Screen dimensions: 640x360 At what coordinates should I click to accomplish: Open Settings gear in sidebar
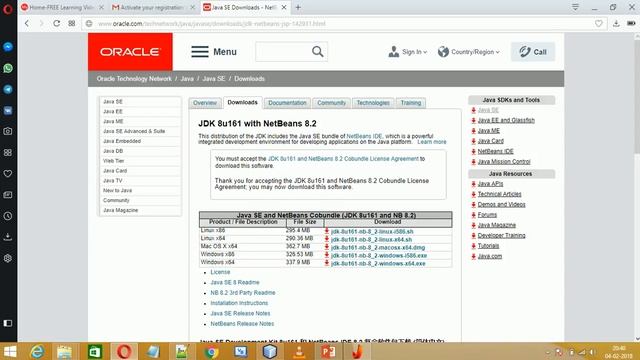8,258
